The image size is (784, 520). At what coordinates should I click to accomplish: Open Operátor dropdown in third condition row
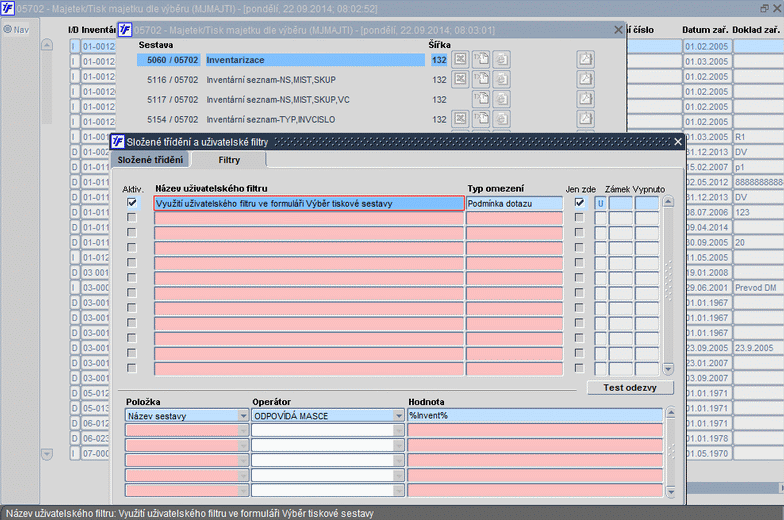398,446
